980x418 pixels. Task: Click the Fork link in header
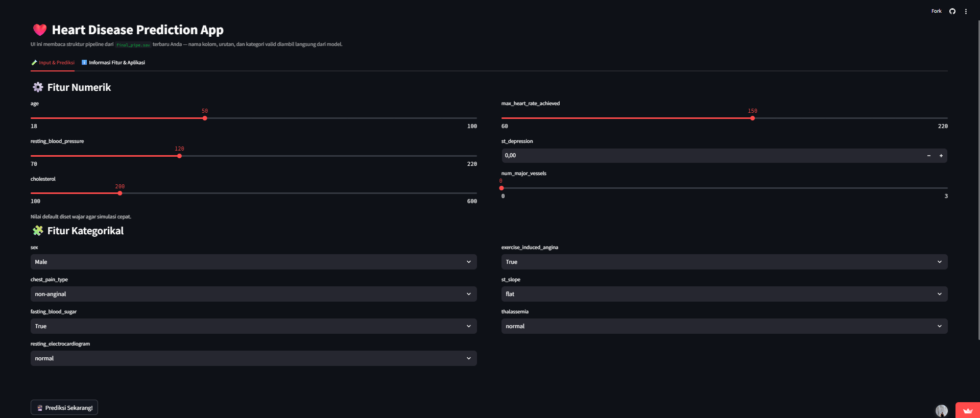point(936,11)
